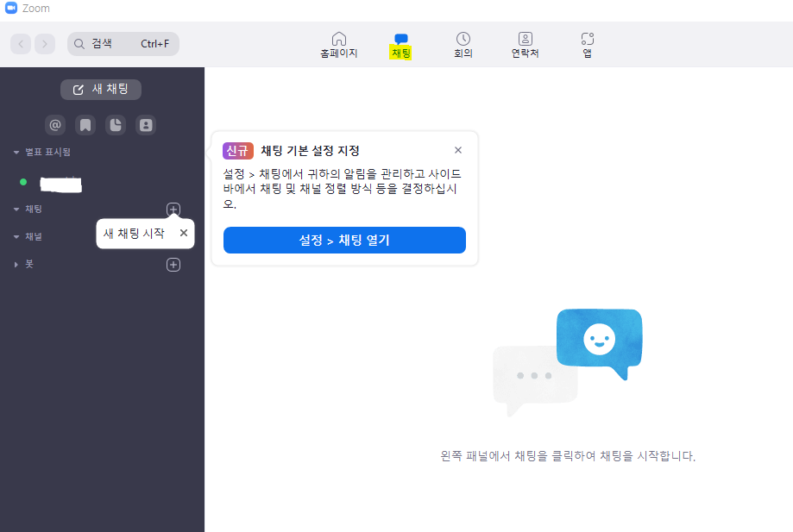The width and height of the screenshot is (793, 532).
Task: Open the 앱 apps view
Action: click(587, 43)
